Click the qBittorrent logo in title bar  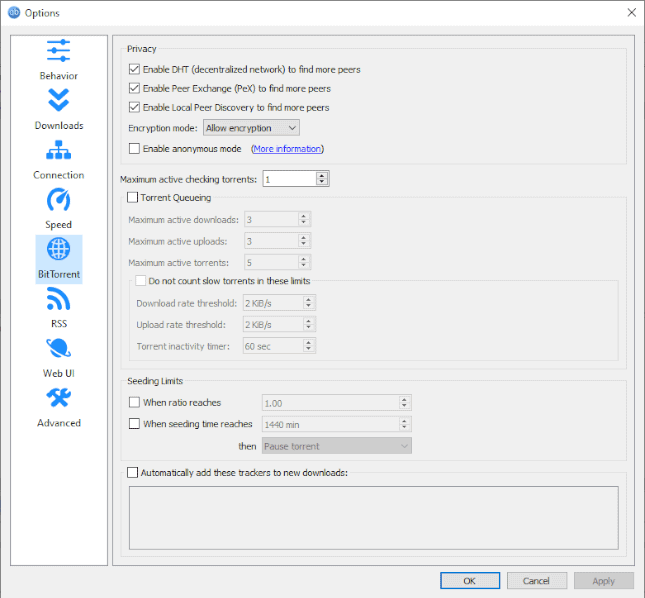pyautogui.click(x=14, y=13)
